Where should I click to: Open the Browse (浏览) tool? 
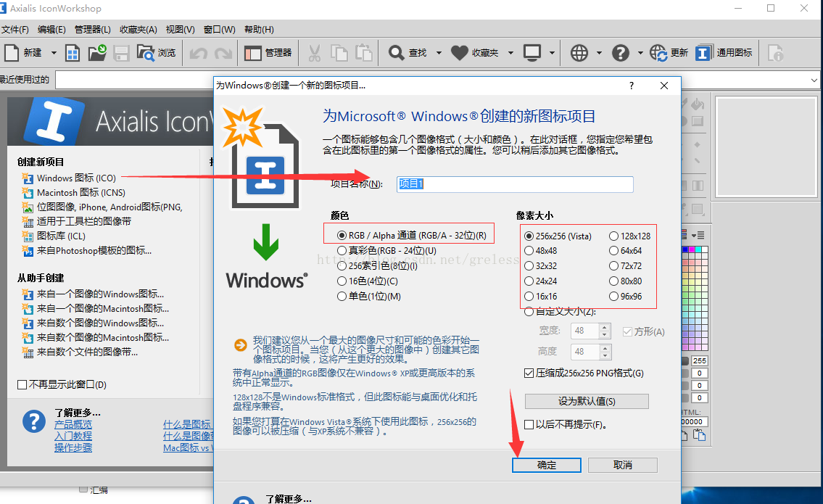156,52
